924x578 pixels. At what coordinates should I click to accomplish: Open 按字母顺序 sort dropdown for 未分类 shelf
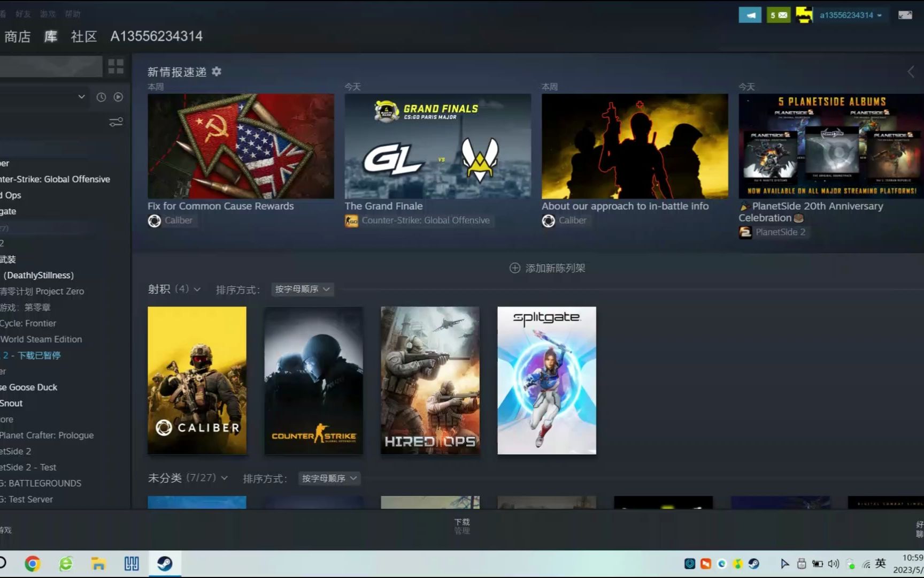pos(329,478)
